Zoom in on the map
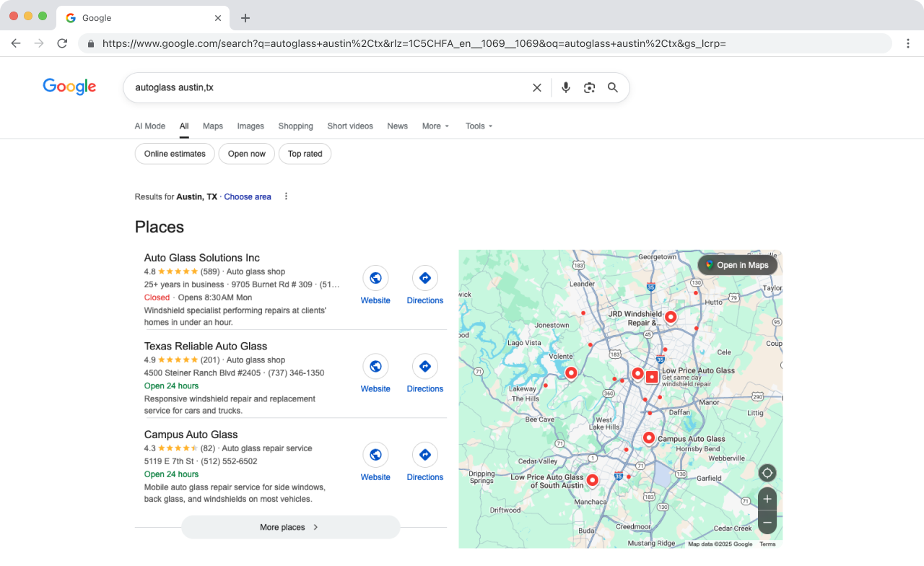The width and height of the screenshot is (924, 566). tap(767, 499)
